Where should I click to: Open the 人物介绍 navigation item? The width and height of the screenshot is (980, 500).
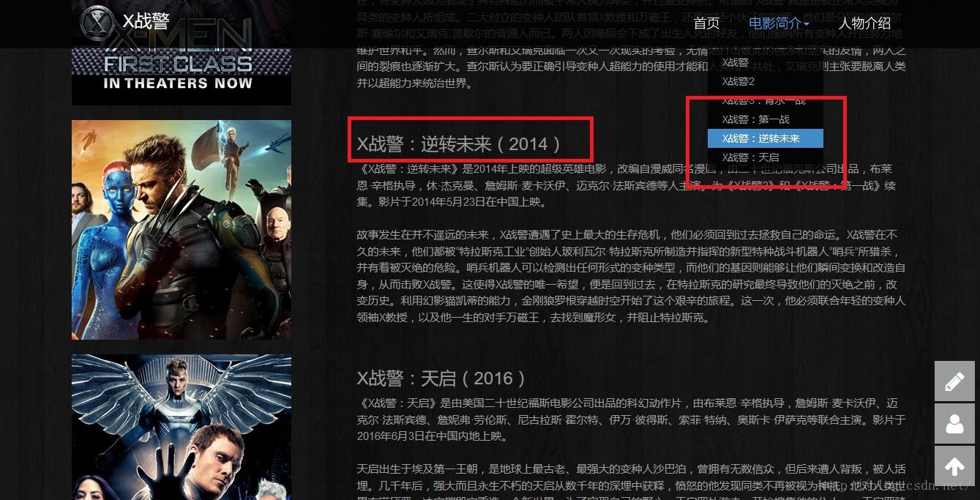click(865, 23)
